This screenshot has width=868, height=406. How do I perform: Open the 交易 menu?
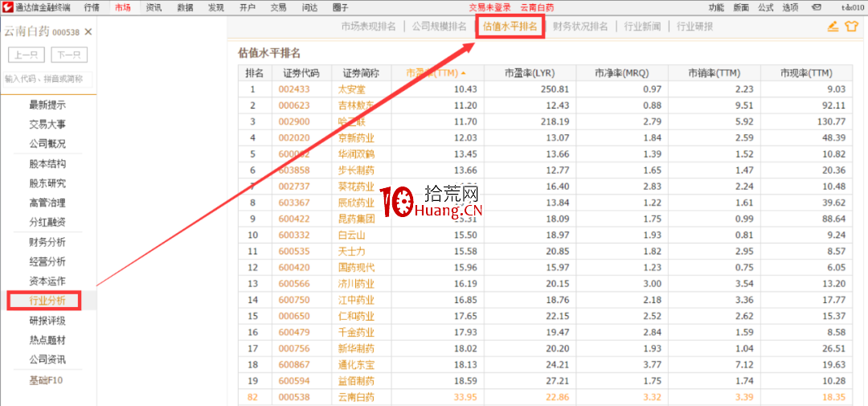point(278,8)
